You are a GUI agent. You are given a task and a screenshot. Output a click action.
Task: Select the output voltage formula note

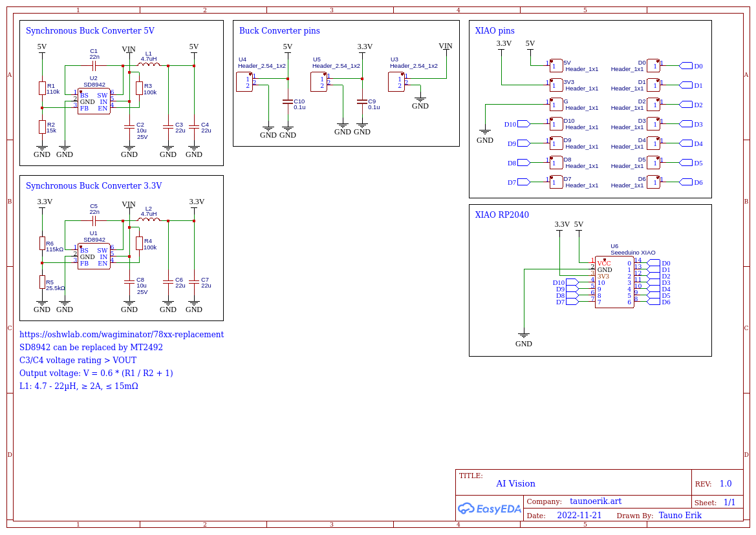[96, 373]
